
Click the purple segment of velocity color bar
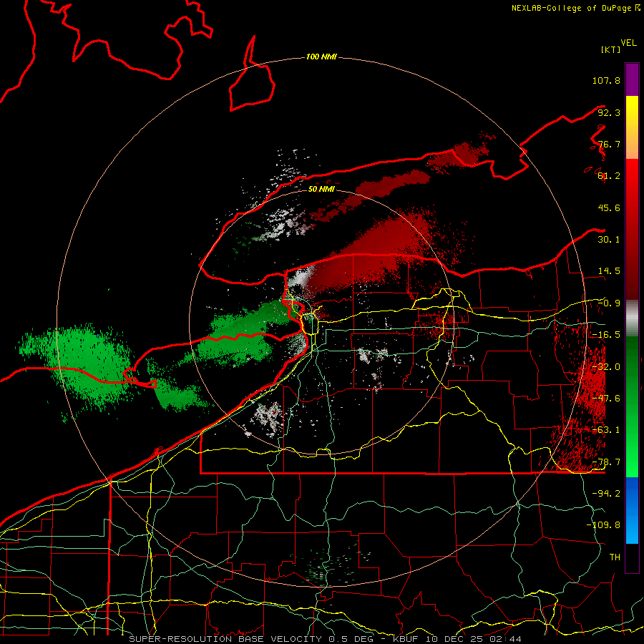[632, 79]
